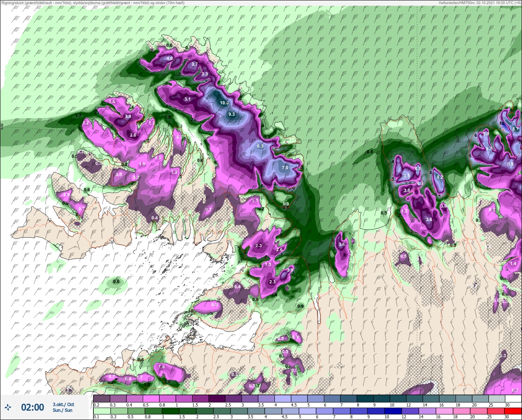Click the wind compass icon beside the time

tap(8, 407)
